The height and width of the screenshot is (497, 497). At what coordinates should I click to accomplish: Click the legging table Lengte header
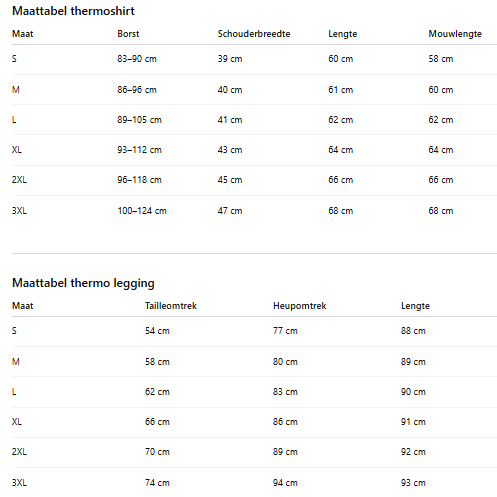click(x=415, y=306)
